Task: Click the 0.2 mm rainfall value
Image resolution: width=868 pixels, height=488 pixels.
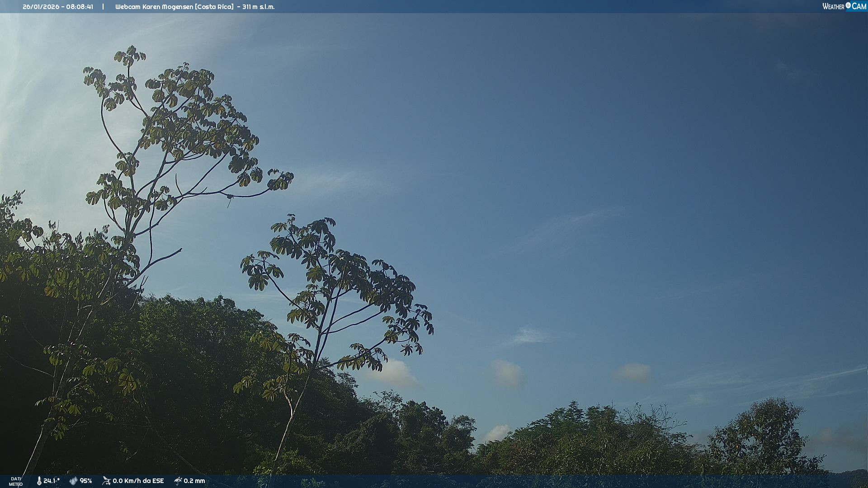Action: (194, 481)
